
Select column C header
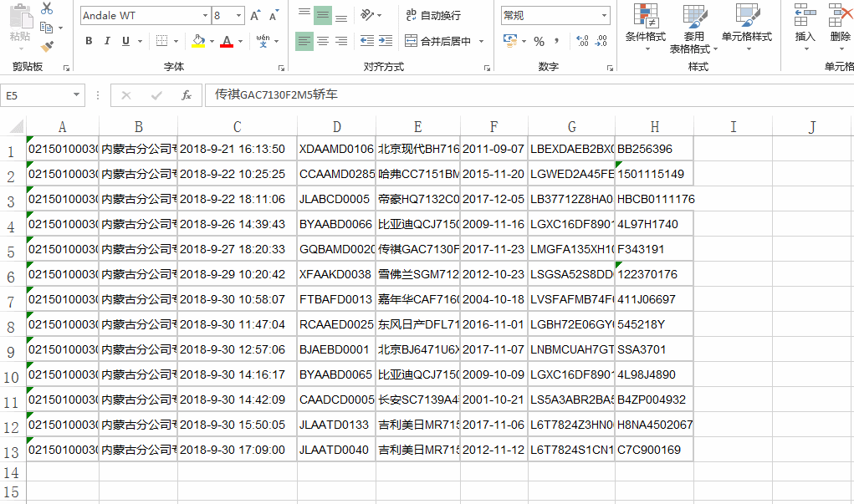point(237,127)
